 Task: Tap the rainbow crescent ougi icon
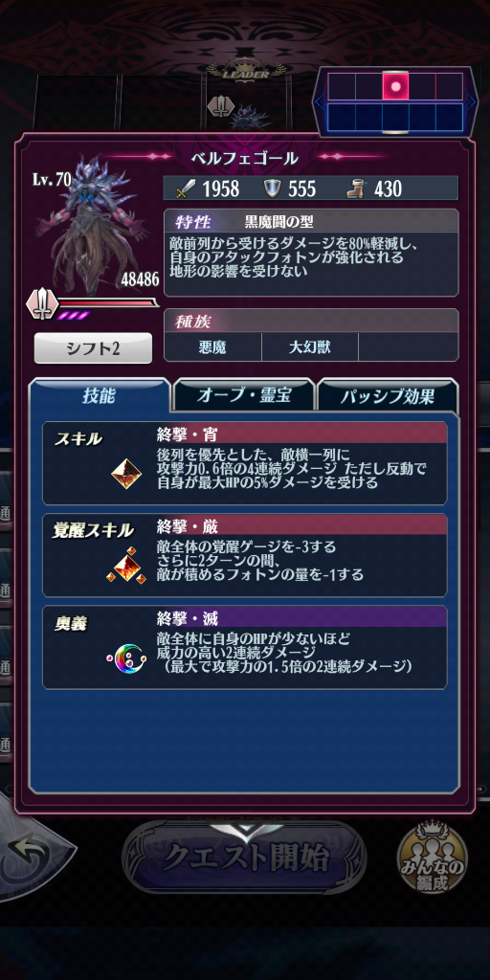click(127, 657)
